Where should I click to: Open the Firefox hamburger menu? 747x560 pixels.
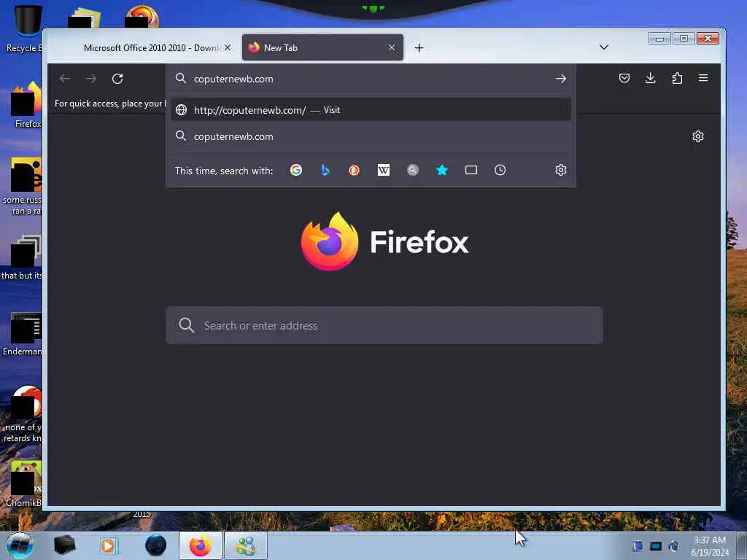pyautogui.click(x=703, y=78)
